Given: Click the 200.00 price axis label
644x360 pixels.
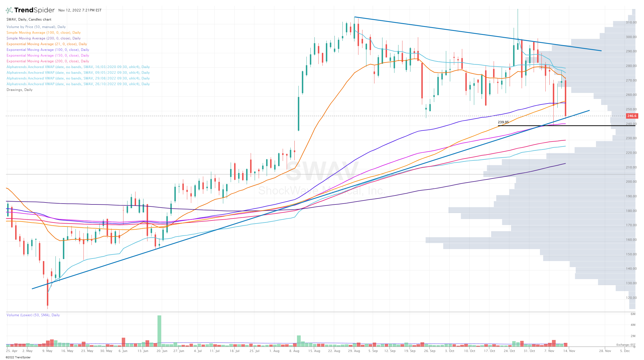Looking at the screenshot, I should coord(631,182).
